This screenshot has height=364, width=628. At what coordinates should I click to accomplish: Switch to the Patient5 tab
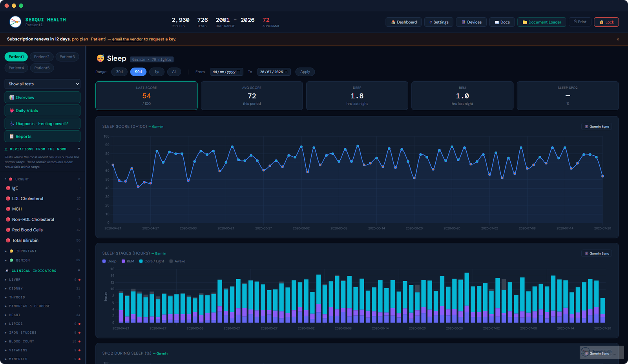[42, 68]
